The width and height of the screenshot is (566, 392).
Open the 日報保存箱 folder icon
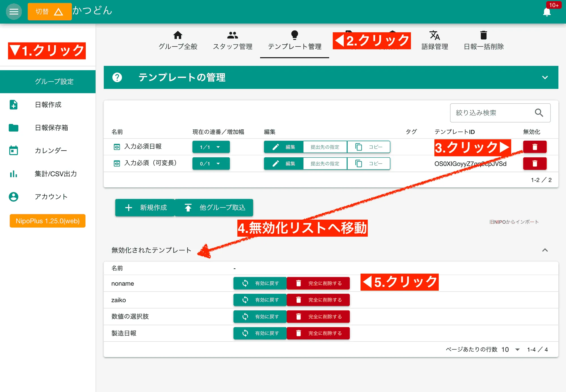point(14,128)
